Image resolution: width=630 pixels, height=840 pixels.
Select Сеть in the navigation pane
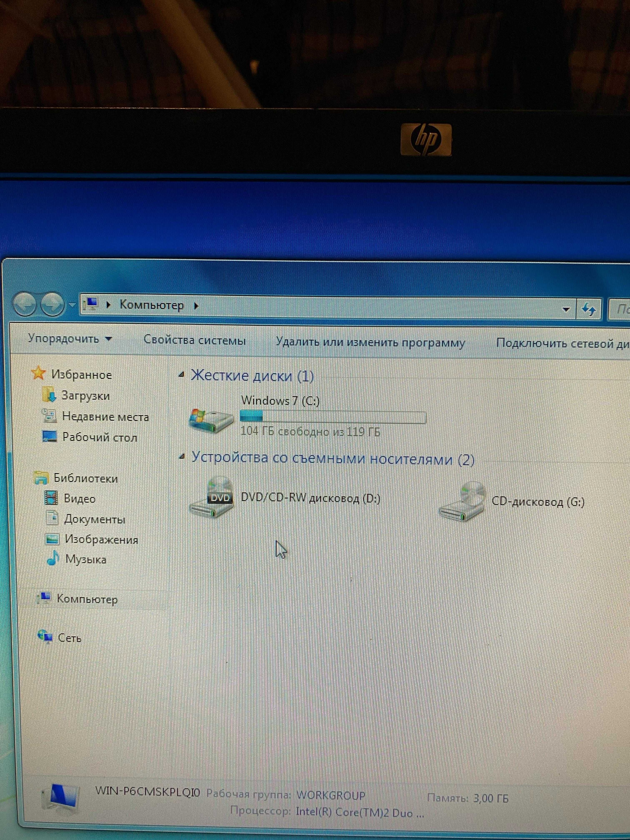[70, 638]
